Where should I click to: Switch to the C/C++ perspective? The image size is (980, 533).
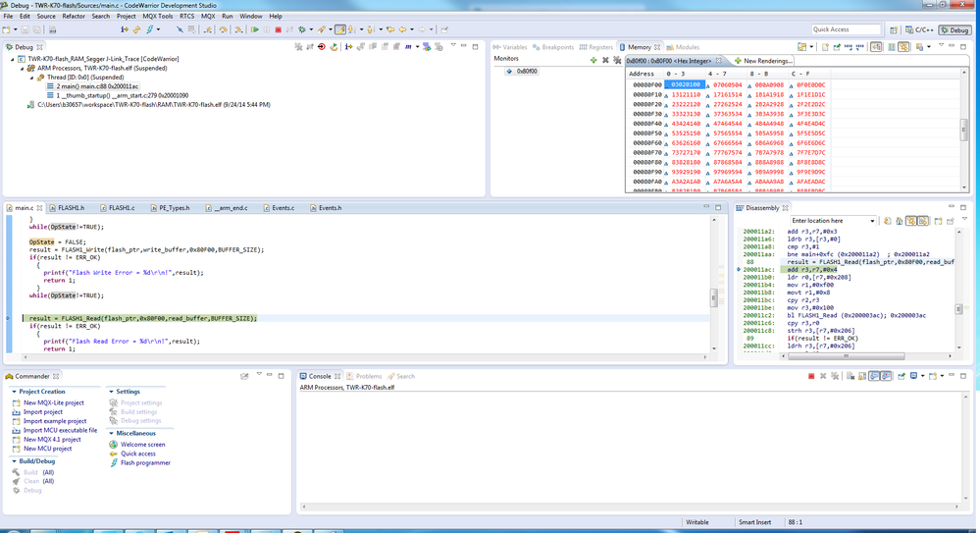(x=919, y=30)
